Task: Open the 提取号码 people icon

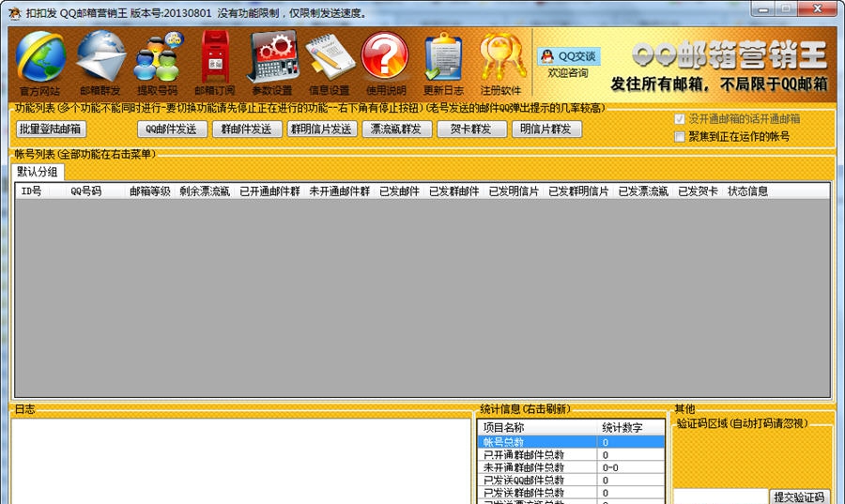Action: (x=158, y=63)
